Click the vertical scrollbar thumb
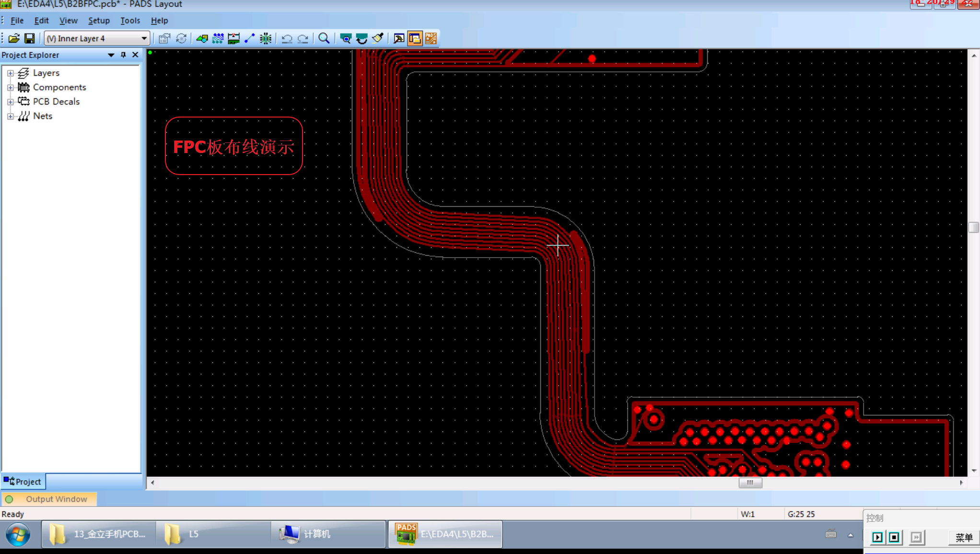 click(974, 227)
